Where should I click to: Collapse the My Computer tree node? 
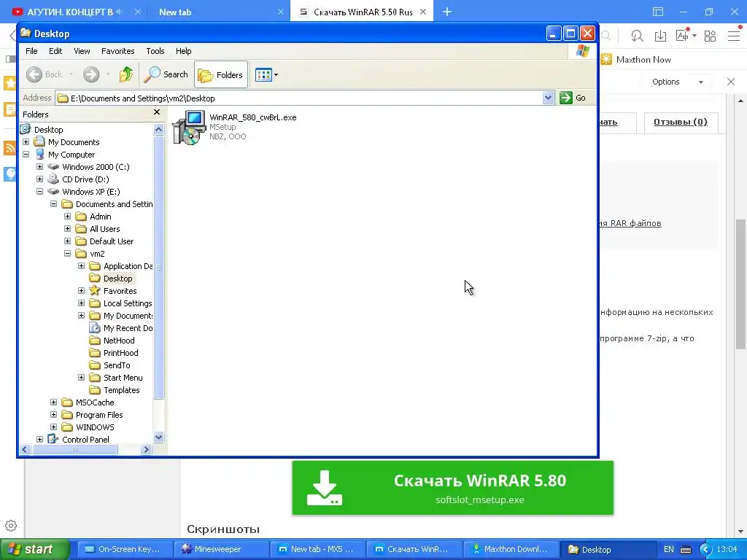coord(26,155)
